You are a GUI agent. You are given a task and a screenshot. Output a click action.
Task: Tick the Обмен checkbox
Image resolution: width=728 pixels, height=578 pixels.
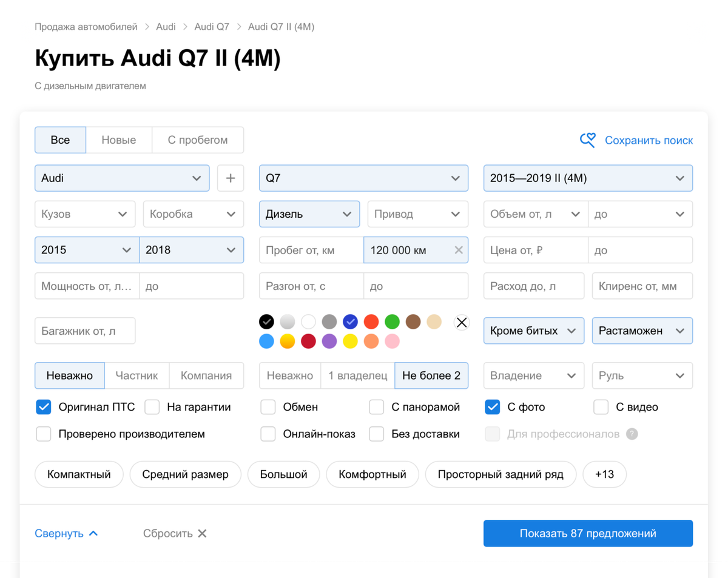(268, 407)
